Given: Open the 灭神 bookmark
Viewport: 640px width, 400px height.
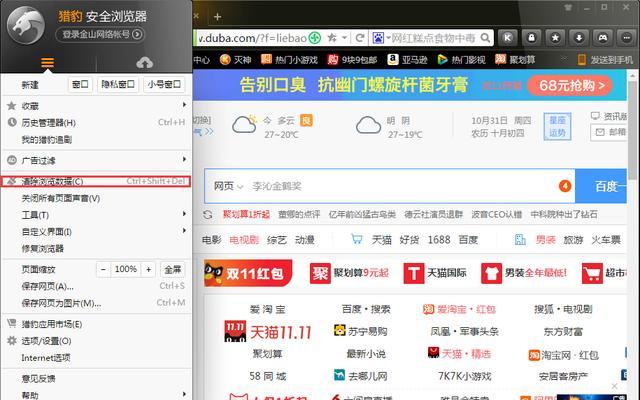Looking at the screenshot, I should pos(235,60).
